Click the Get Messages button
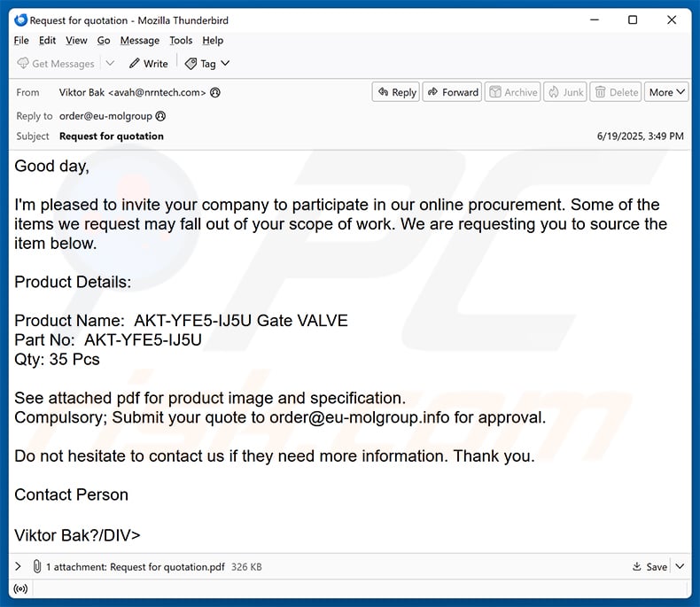The width and height of the screenshot is (700, 607). pos(56,64)
